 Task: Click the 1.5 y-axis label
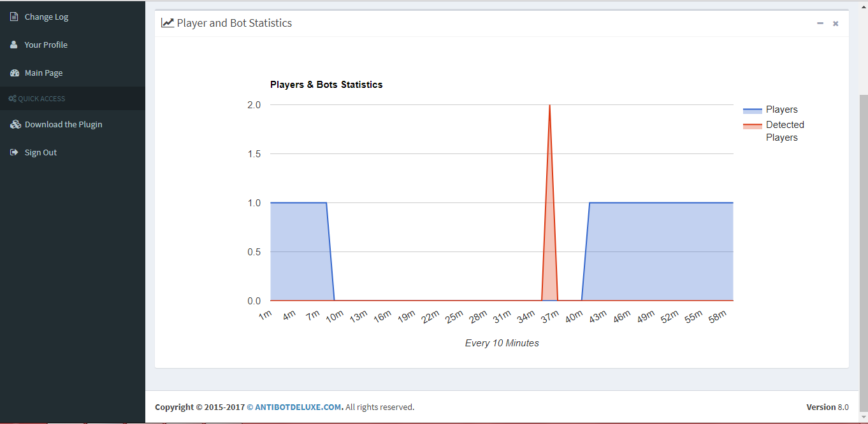pos(254,154)
